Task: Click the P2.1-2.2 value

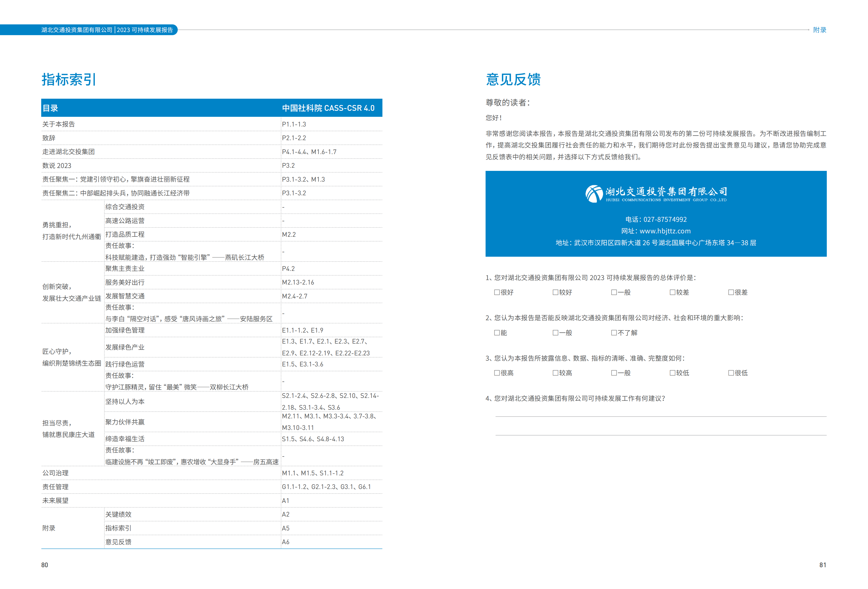Action: coord(294,138)
